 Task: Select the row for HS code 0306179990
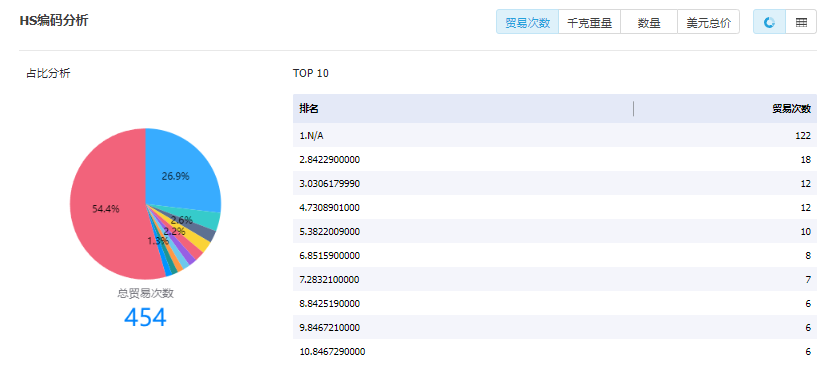(x=555, y=183)
